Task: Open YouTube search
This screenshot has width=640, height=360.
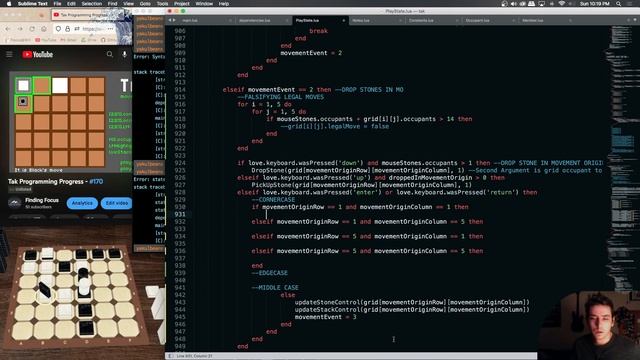Action: pyautogui.click(x=109, y=54)
